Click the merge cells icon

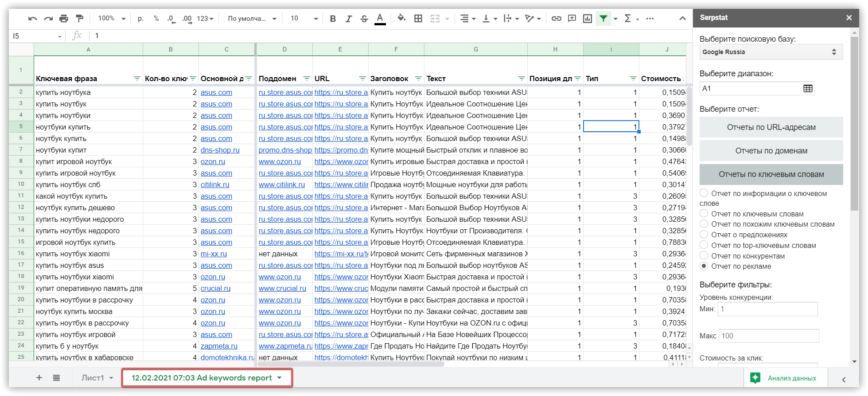pos(435,19)
